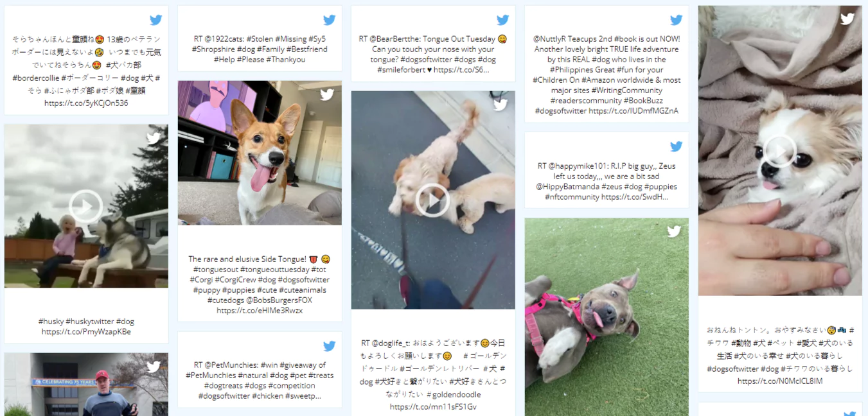
Task: Click Twitter icon on PetMunchies giveaway tweet
Action: click(x=329, y=346)
